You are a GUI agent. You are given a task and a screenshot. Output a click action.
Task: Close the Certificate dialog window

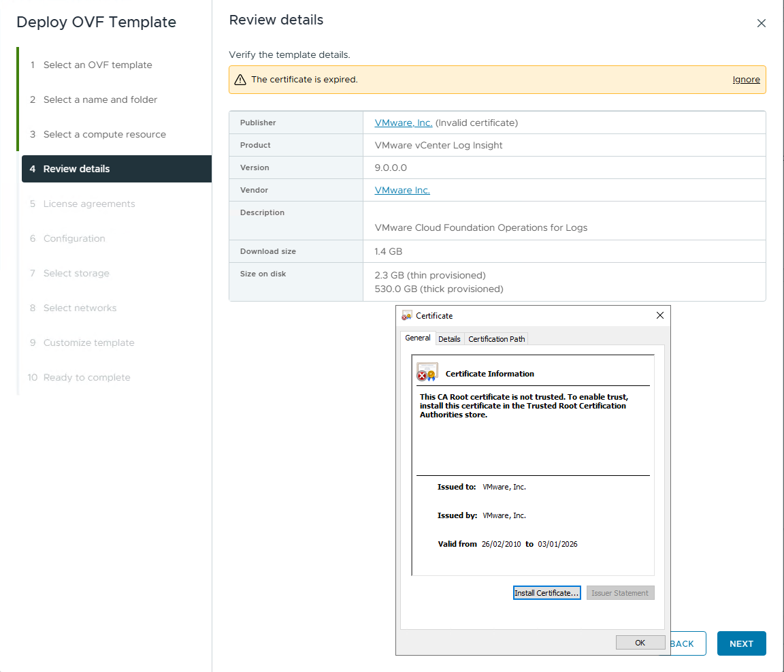(x=659, y=315)
